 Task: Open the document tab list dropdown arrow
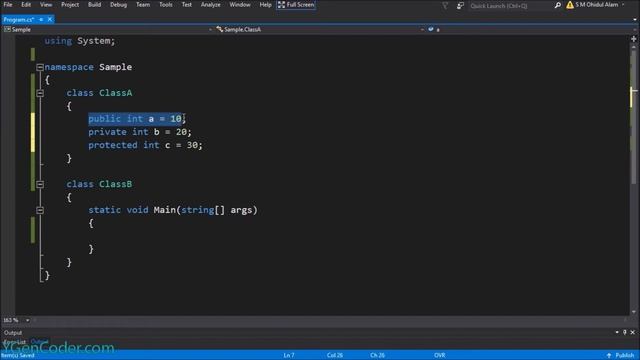coord(635,19)
